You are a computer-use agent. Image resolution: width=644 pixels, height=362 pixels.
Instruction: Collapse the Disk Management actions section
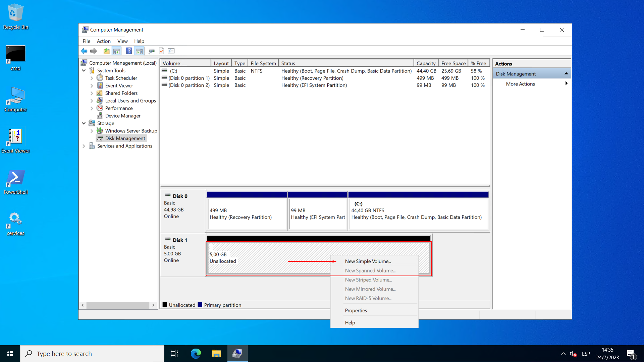coord(566,74)
